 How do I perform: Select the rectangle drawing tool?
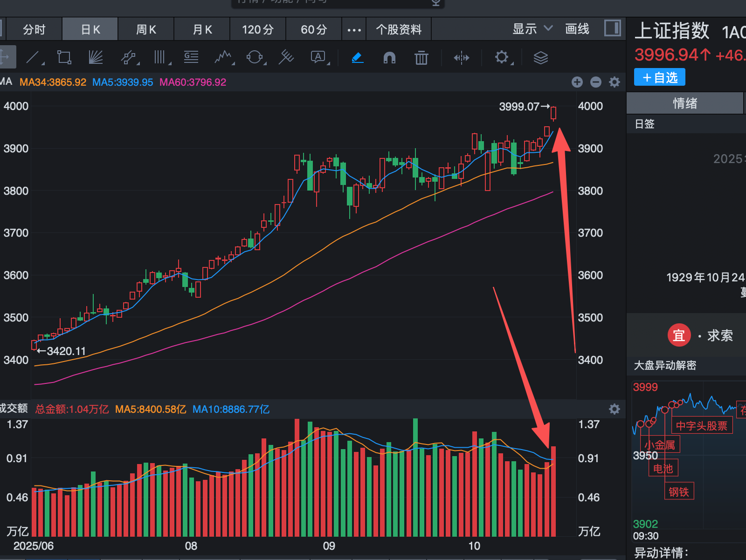tap(64, 57)
